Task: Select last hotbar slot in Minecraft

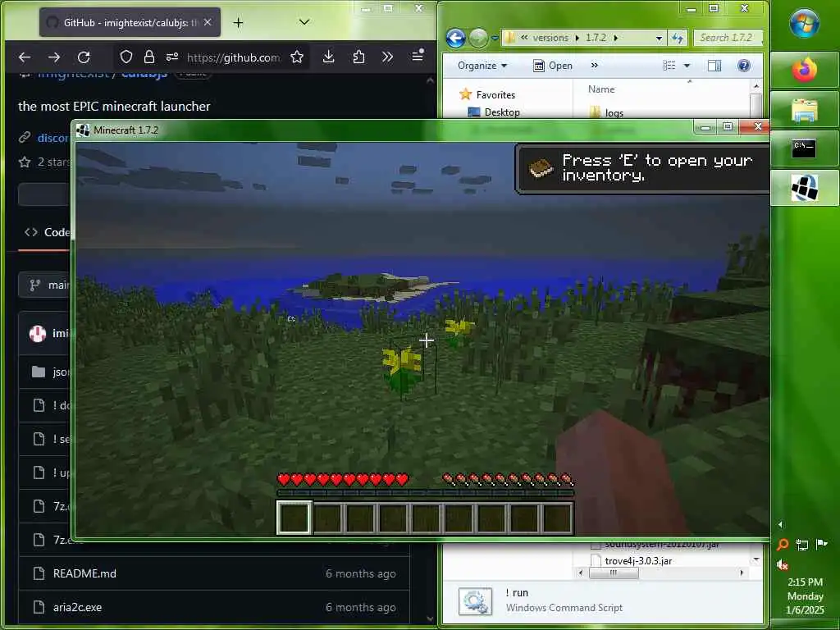Action: click(557, 518)
